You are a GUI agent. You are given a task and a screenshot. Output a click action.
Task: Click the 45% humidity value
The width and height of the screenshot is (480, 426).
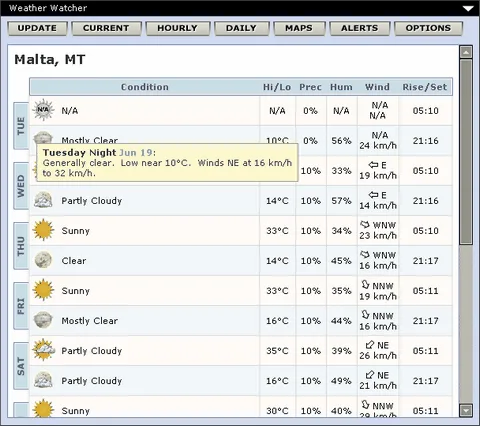[x=341, y=261]
